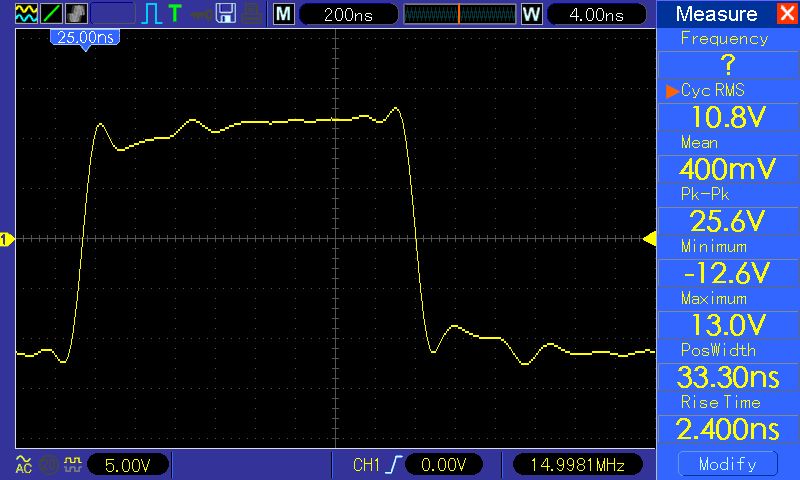The width and height of the screenshot is (800, 480).
Task: Click the AC coupling icon
Action: pyautogui.click(x=23, y=464)
